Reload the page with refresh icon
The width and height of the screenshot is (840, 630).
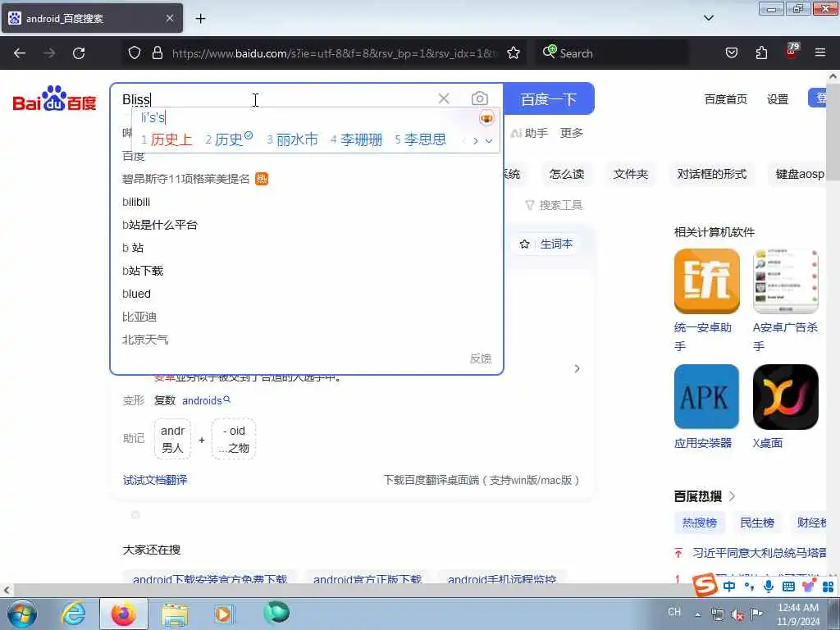(79, 53)
